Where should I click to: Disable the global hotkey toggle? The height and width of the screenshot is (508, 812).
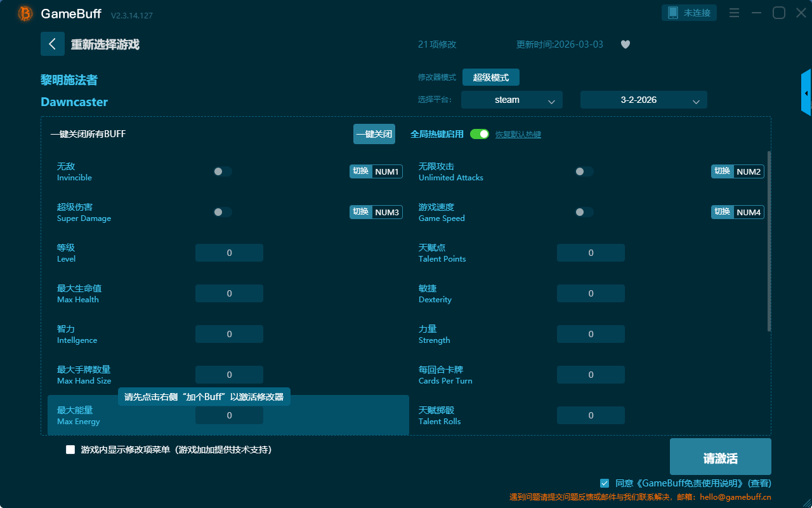[x=480, y=134]
